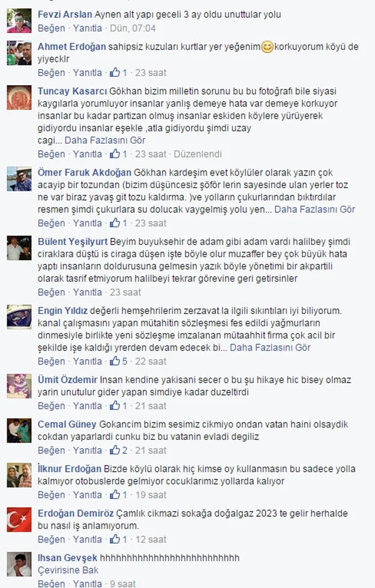Click like-count thumbs-up on Tuncay Kasarcı's comment
The image size is (375, 588).
click(x=115, y=154)
